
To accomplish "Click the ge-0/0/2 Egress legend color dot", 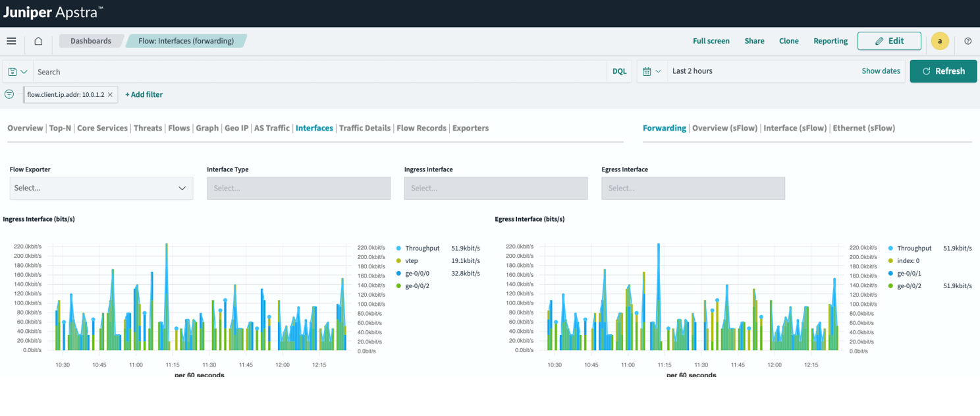I will 891,286.
